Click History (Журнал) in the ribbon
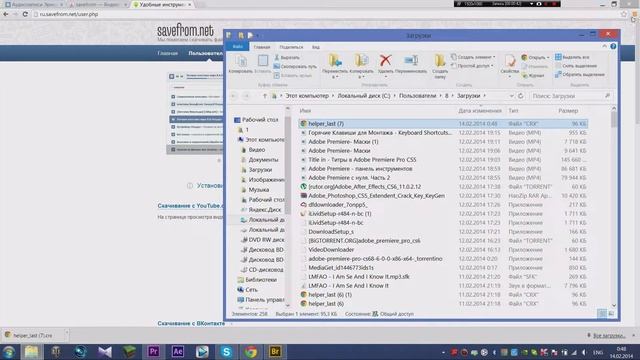Screen dimensions: 640x360 tap(533, 76)
